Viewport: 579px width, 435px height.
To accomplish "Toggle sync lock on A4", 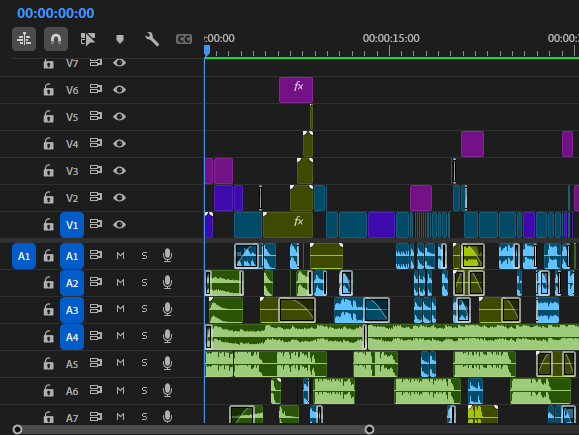I will click(x=96, y=336).
